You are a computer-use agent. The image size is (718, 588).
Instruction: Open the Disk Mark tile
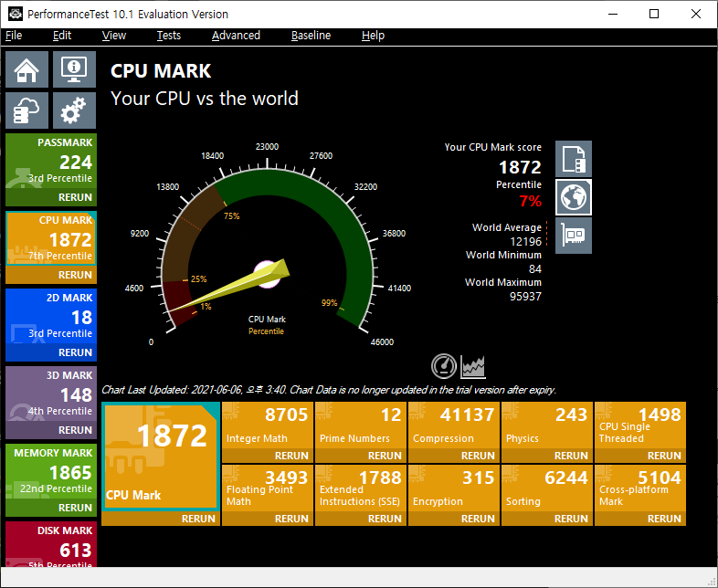coord(51,544)
